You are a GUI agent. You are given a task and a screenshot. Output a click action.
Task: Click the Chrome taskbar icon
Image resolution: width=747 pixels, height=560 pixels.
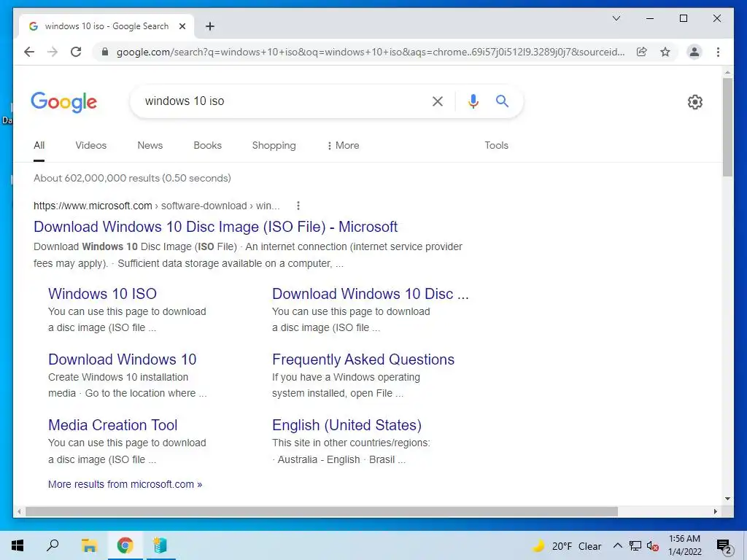coord(125,545)
